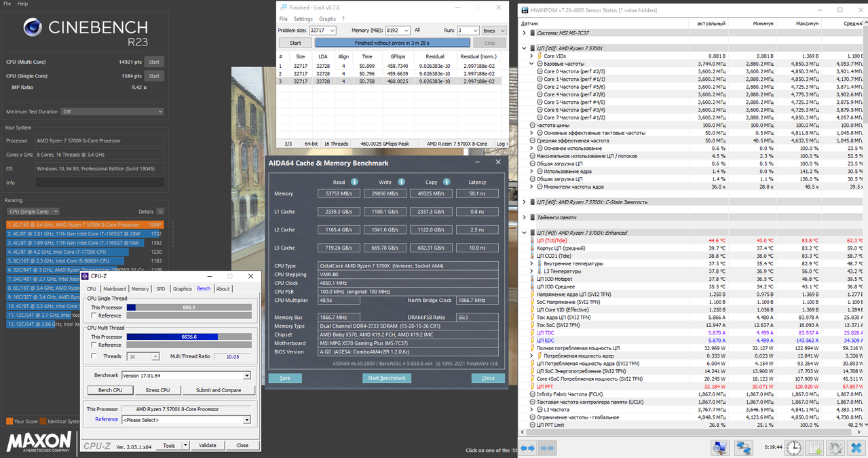
Task: Open HWiNFO sensor settings gear icon
Action: [835, 448]
